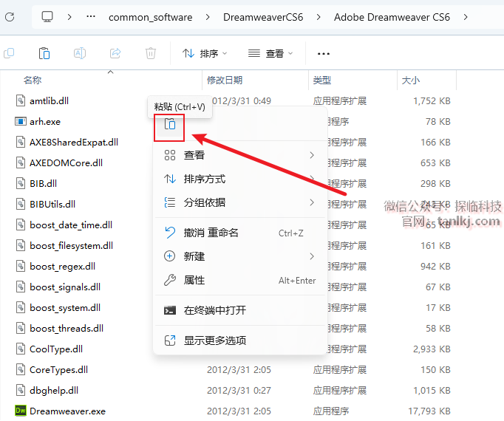Open 查看 submenu in context menu

(240, 155)
